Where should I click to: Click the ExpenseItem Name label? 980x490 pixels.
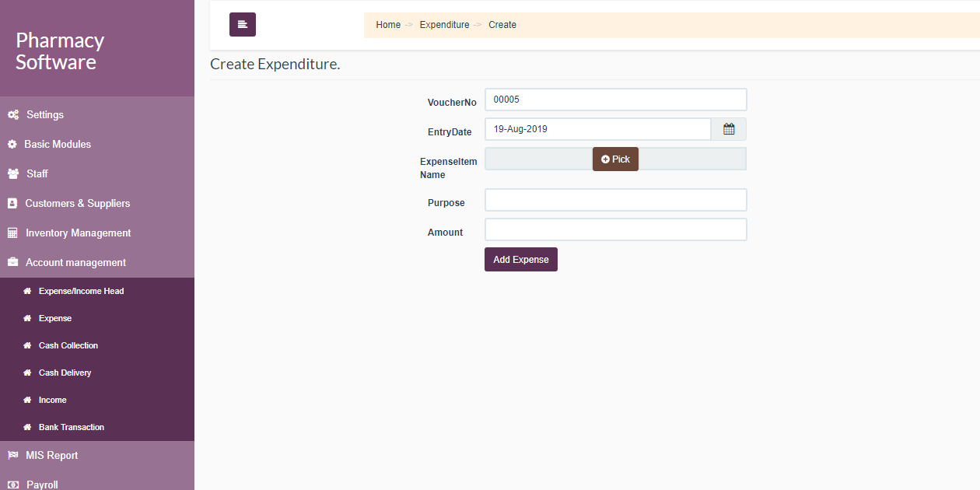coord(449,168)
